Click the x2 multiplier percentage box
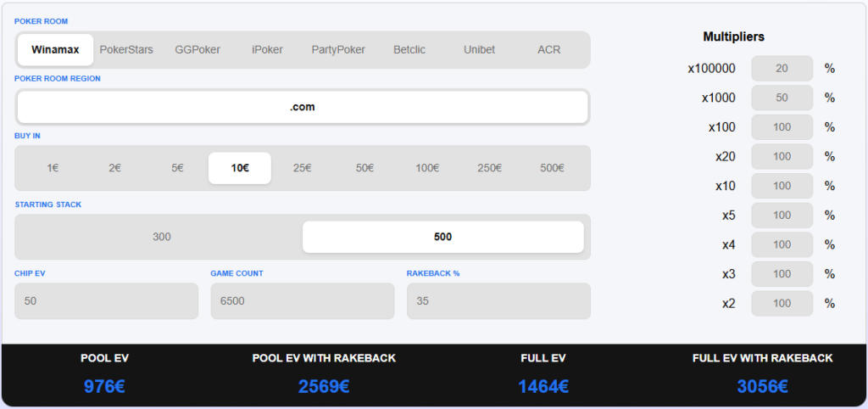Screen dimensions: 868x409 point(782,304)
